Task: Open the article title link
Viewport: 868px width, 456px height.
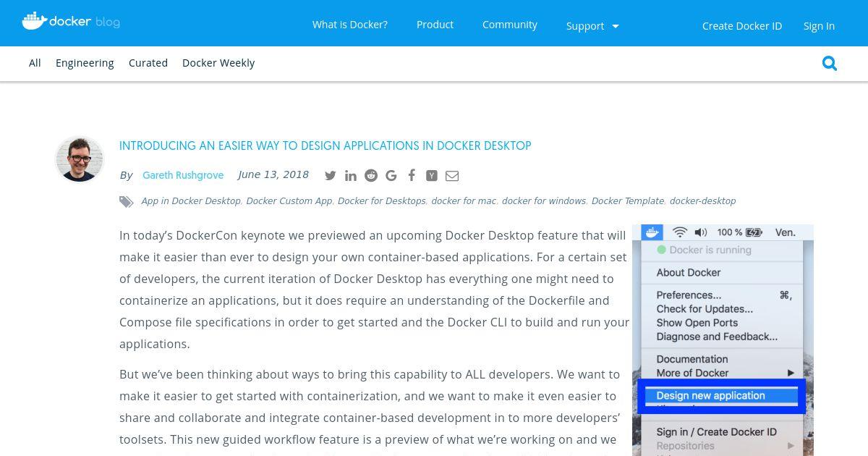Action: (x=325, y=145)
